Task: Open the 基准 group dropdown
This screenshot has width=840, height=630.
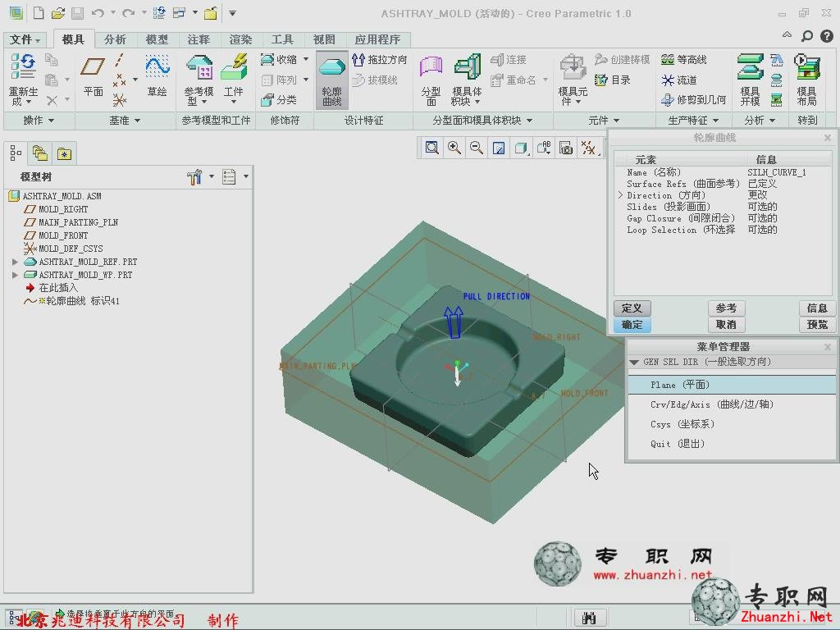Action: coord(125,121)
